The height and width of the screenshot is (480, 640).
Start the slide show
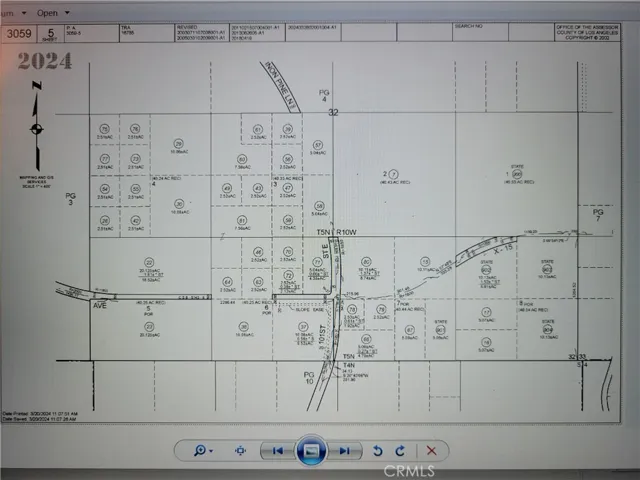[x=311, y=451]
